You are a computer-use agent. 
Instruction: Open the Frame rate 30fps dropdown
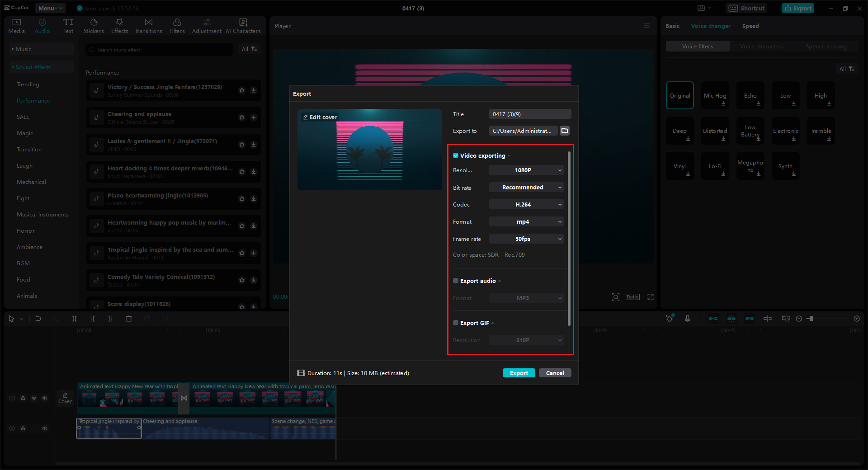tap(527, 239)
